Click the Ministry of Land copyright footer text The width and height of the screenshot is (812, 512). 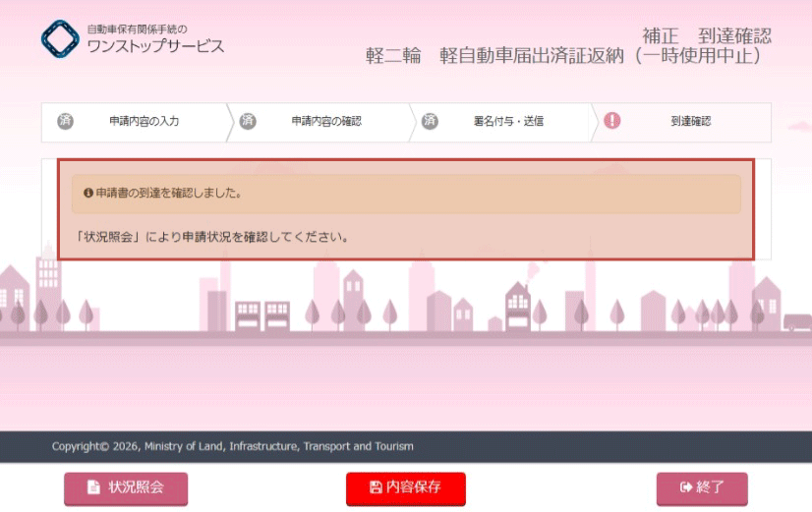(x=233, y=446)
